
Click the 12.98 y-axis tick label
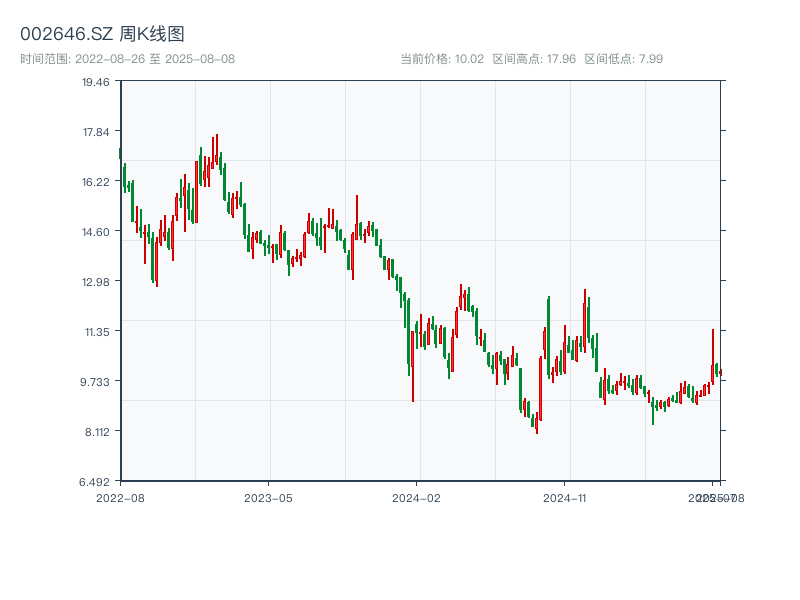pyautogui.click(x=96, y=281)
